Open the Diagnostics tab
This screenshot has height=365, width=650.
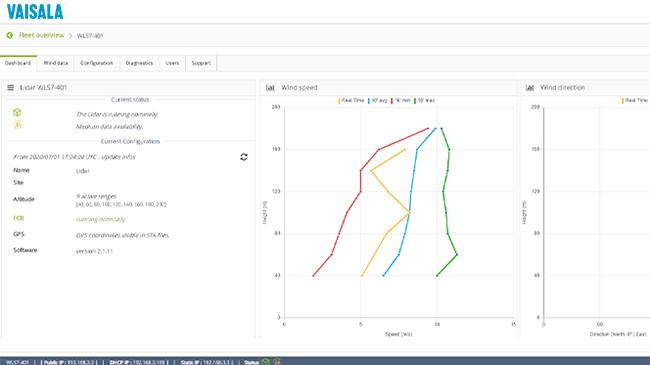pyautogui.click(x=139, y=63)
